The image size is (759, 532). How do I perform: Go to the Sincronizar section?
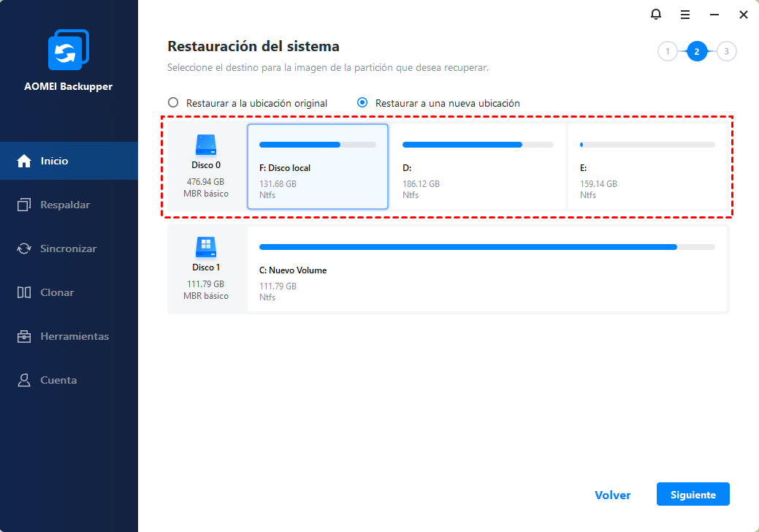(x=69, y=248)
